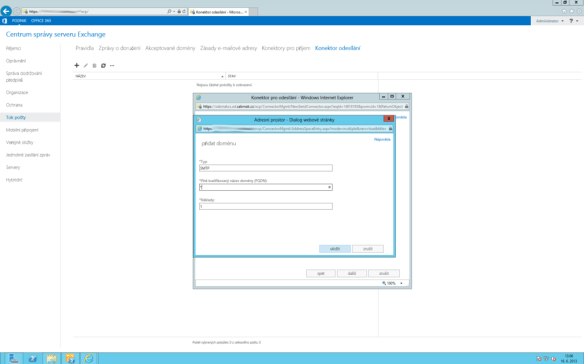Open Nápověda link in přidat doménu dialog
The width and height of the screenshot is (584, 364).
[382, 139]
